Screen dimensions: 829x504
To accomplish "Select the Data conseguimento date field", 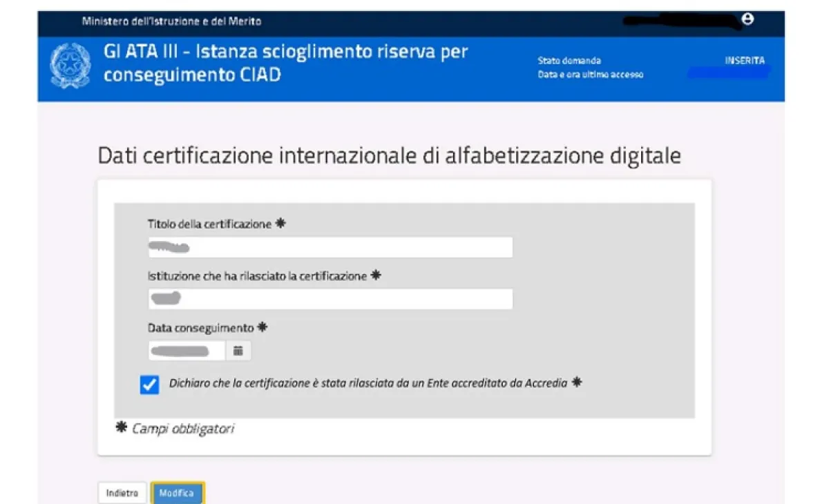I will coord(187,351).
